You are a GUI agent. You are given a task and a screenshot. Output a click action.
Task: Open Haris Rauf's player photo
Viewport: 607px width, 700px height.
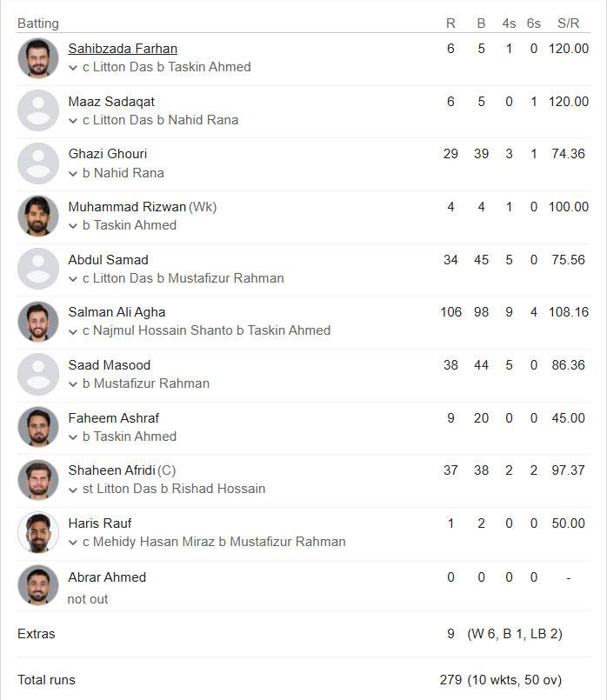38,532
